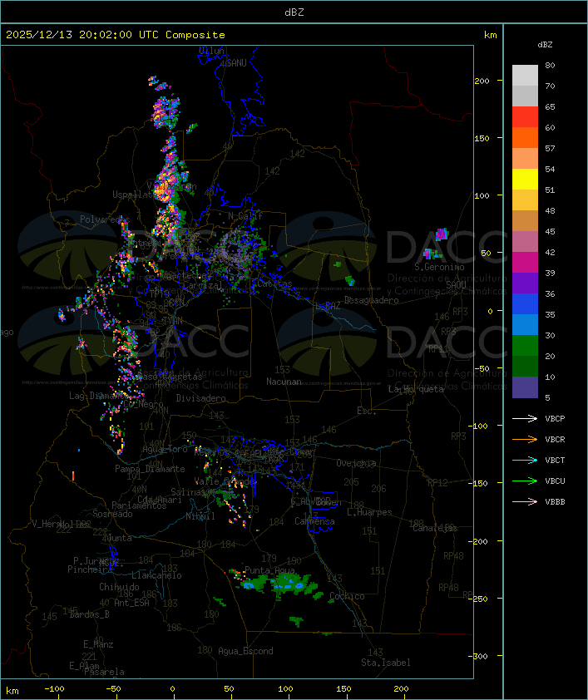Click the 'VBBB' legend label
The height and width of the screenshot is (700, 588).
coord(555,502)
